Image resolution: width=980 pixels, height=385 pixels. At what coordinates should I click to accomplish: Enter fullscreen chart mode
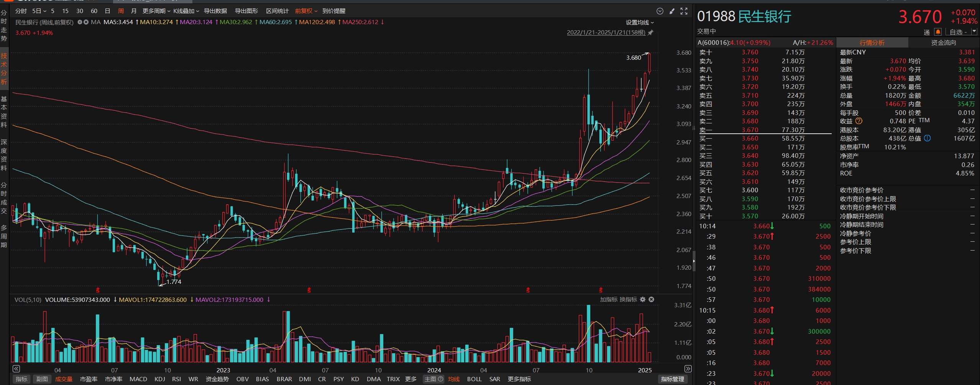[x=684, y=11]
